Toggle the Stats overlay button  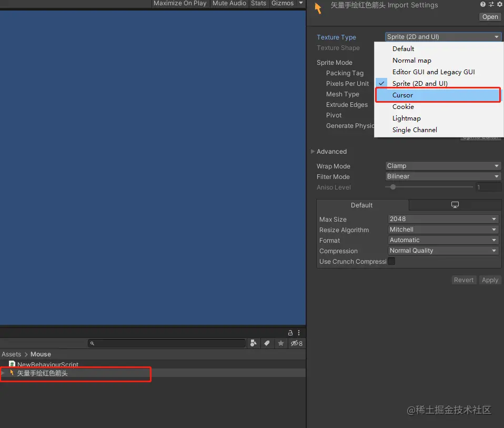[258, 3]
